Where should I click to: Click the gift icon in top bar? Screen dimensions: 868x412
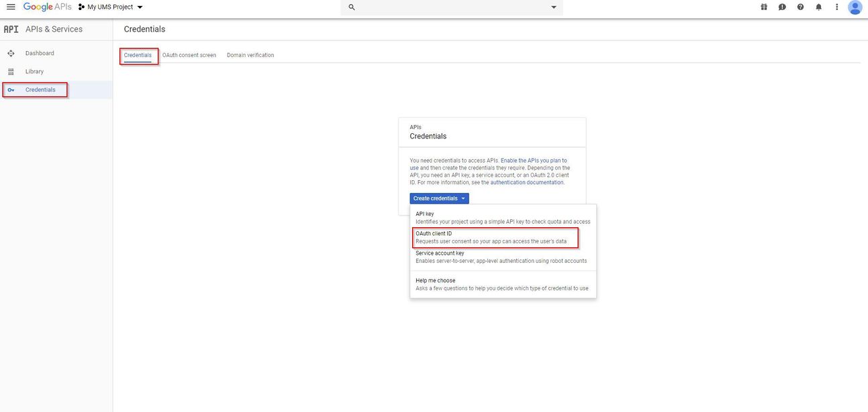(x=764, y=7)
